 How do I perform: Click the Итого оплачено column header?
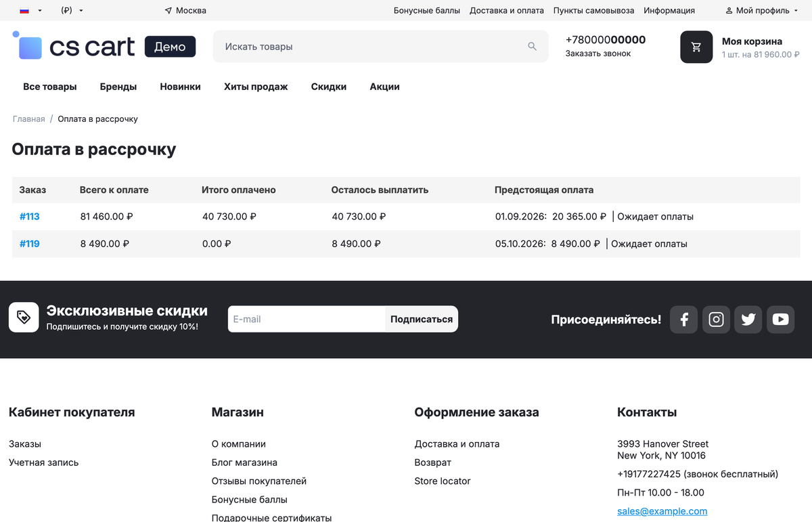pyautogui.click(x=239, y=190)
